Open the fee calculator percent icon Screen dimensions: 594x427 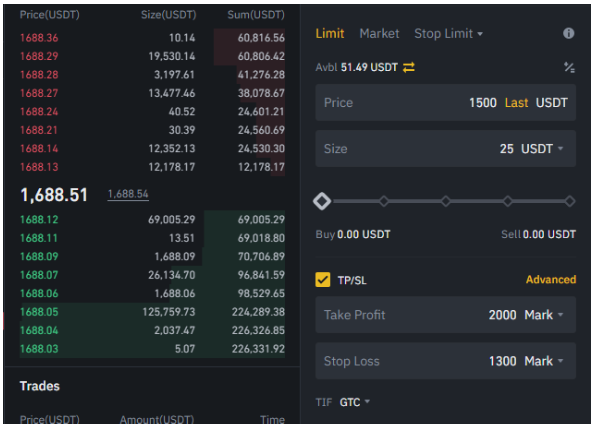coord(569,67)
